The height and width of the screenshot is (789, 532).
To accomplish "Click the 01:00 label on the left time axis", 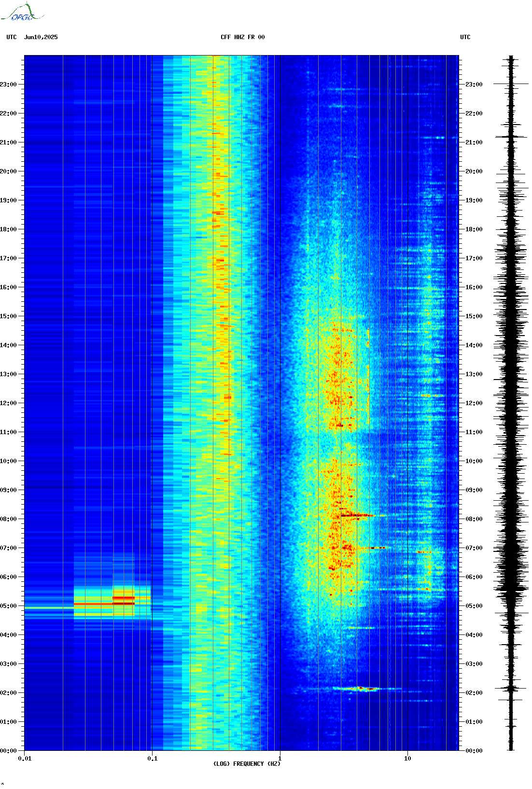I will 8,722.
